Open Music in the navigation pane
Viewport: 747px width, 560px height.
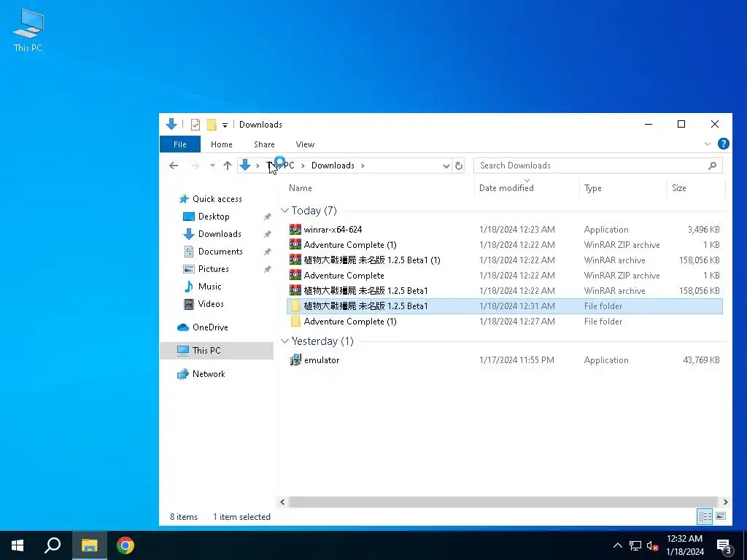pos(209,286)
